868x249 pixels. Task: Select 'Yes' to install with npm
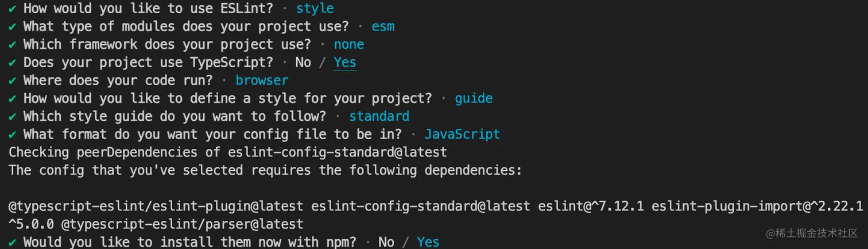pos(428,242)
